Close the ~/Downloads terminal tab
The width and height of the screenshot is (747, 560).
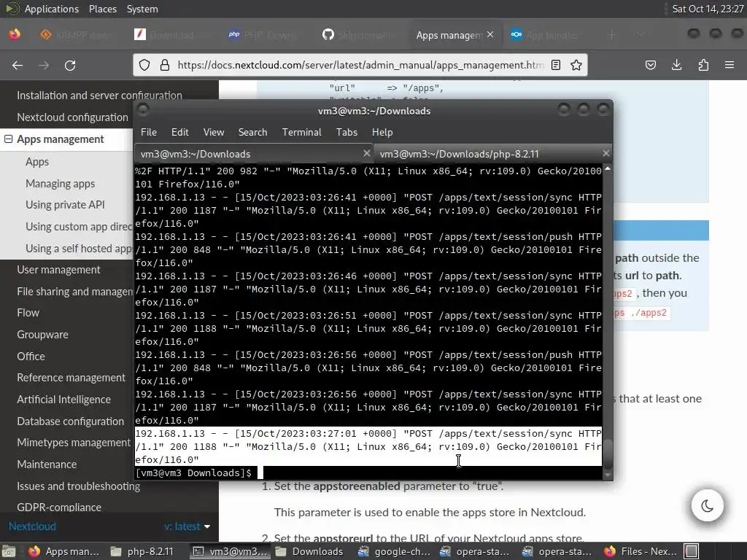coord(366,153)
